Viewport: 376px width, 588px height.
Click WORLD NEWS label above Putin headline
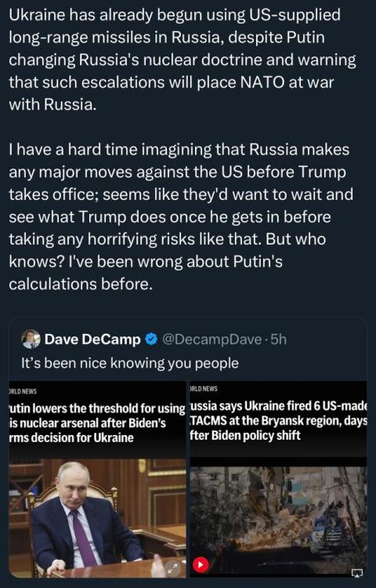[23, 391]
